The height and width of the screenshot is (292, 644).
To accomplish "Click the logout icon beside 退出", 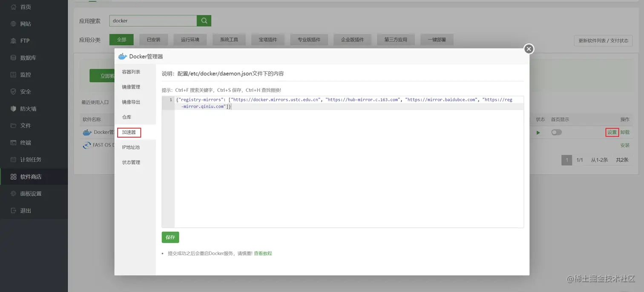I will click(x=13, y=211).
